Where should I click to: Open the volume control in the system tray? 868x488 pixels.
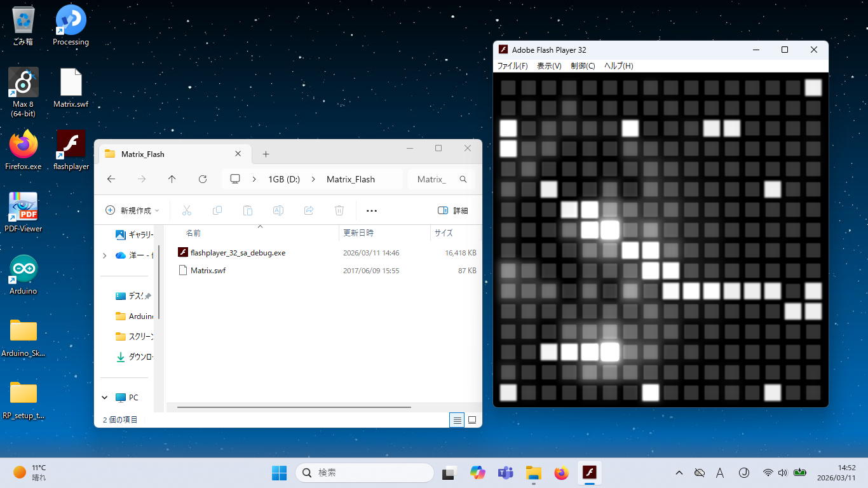pos(783,473)
